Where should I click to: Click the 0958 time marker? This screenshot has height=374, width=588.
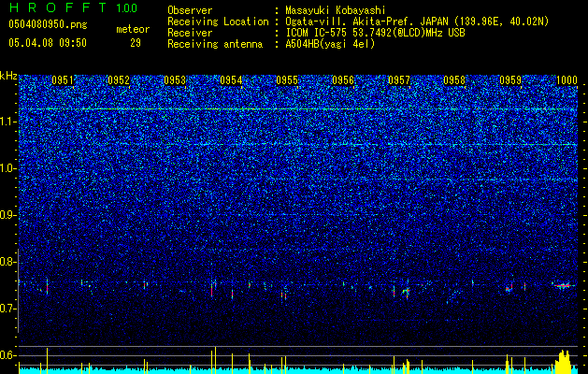pyautogui.click(x=454, y=80)
